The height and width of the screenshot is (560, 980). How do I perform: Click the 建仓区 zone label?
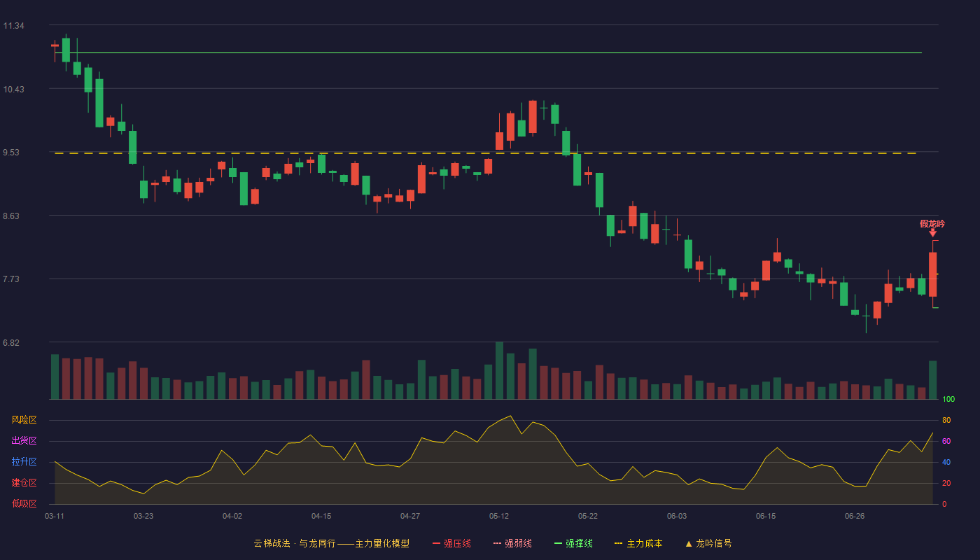(24, 483)
